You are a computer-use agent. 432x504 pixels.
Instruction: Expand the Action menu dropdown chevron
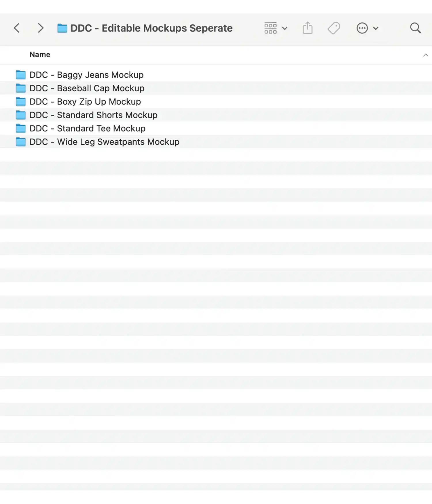[376, 28]
